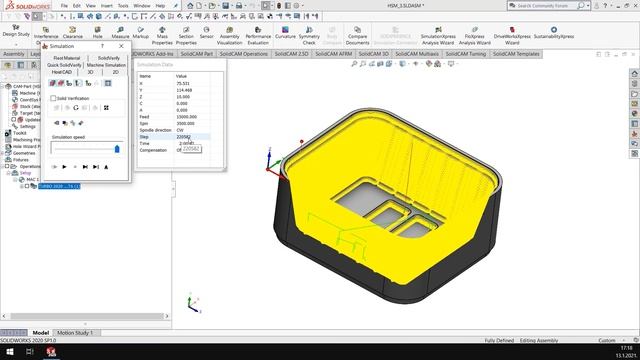Toggle the Operations checkbox in the tree
The width and height of the screenshot is (640, 360).
(7, 167)
